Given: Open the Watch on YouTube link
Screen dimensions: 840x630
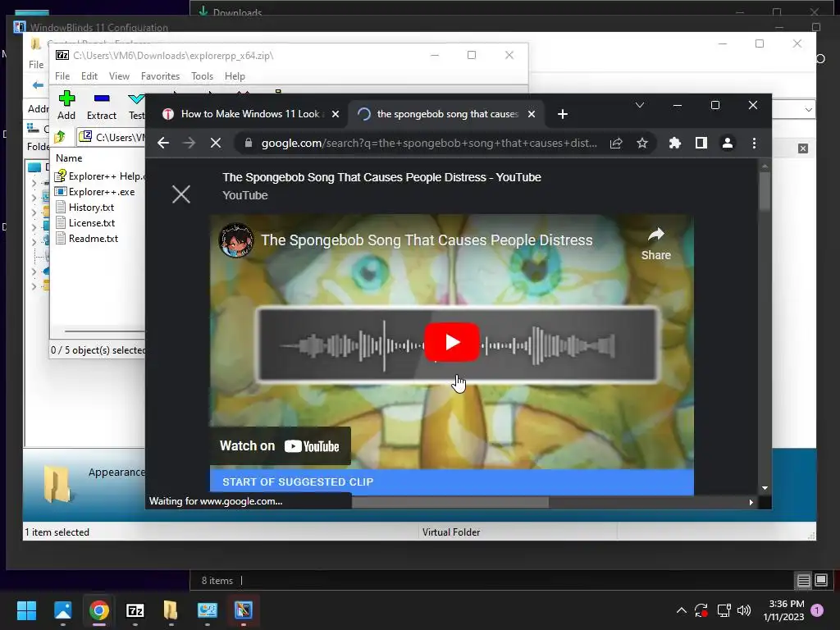Looking at the screenshot, I should point(280,445).
